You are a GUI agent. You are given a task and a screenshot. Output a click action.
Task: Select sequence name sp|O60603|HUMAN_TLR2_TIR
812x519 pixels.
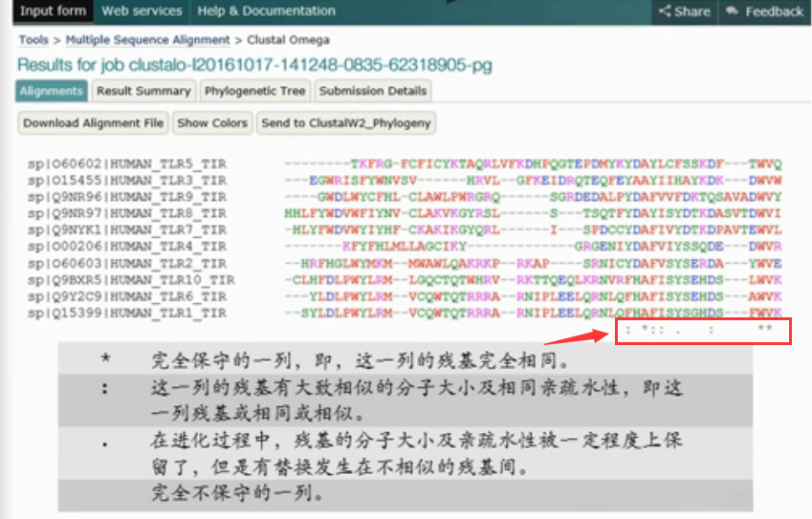pos(127,264)
